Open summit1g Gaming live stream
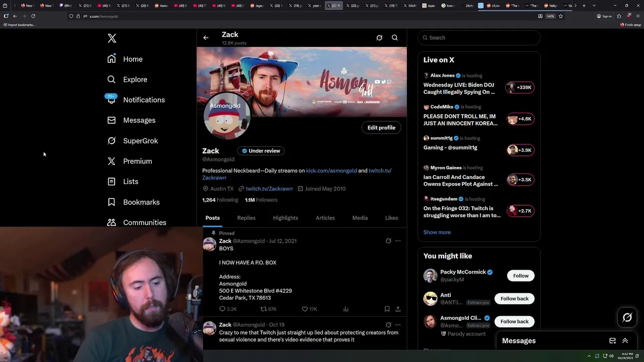The image size is (644, 362). [x=478, y=146]
